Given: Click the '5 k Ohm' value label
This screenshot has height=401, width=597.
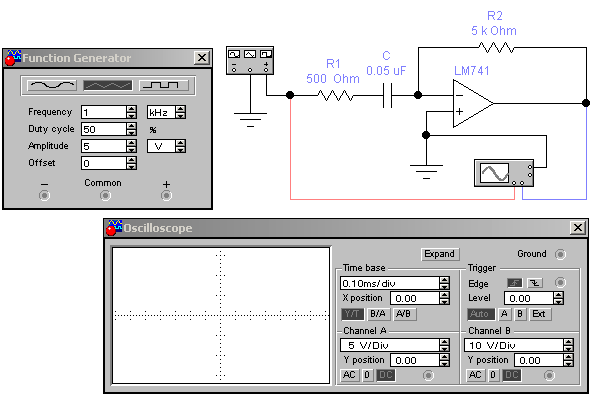Looking at the screenshot, I should [494, 31].
